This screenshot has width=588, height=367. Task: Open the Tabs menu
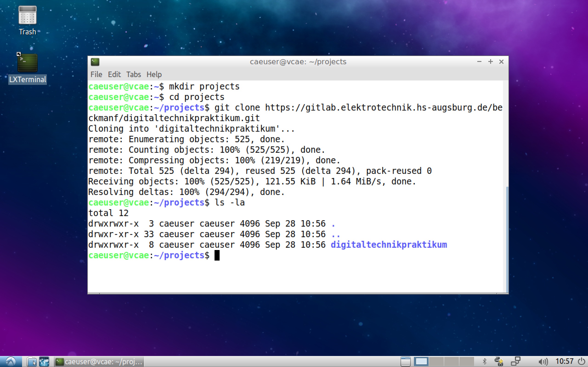133,75
